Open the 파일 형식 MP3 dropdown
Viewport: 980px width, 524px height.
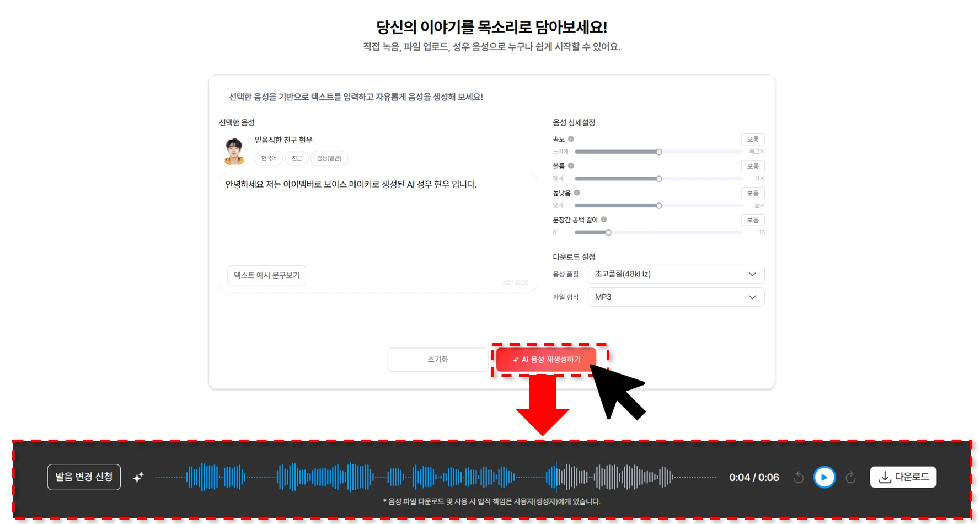pos(675,297)
